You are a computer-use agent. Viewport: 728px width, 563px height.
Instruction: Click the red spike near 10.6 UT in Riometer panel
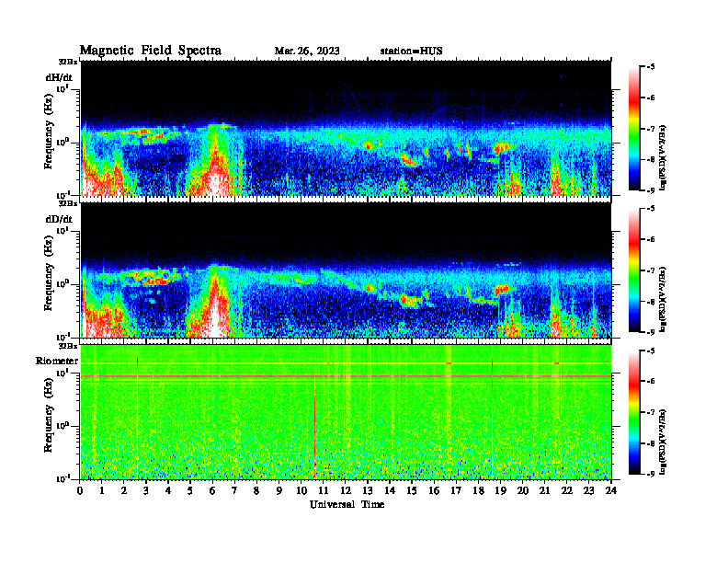[x=314, y=428]
